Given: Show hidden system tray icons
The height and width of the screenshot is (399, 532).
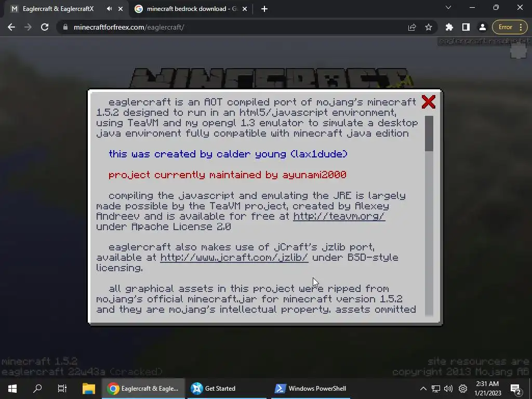Looking at the screenshot, I should click(x=423, y=389).
